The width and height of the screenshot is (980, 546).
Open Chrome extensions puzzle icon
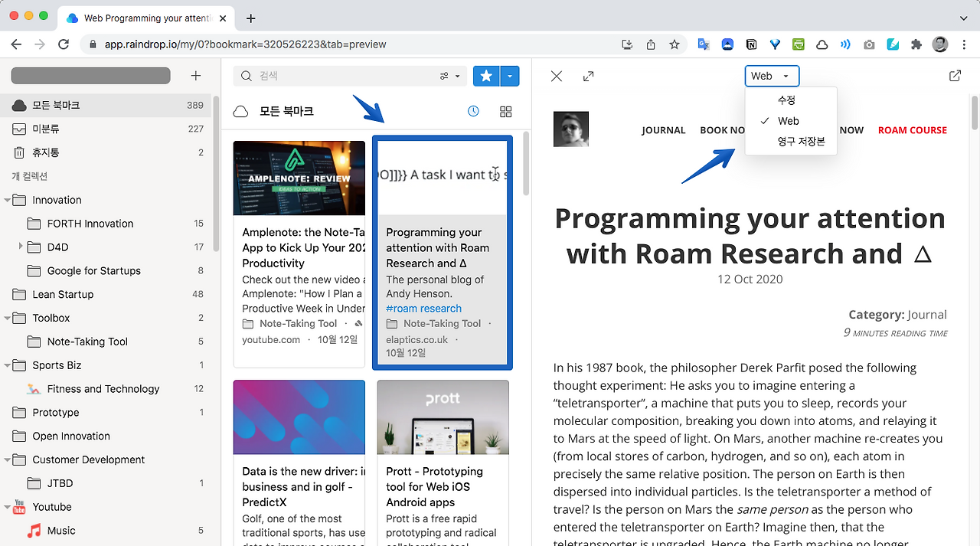pyautogui.click(x=916, y=44)
